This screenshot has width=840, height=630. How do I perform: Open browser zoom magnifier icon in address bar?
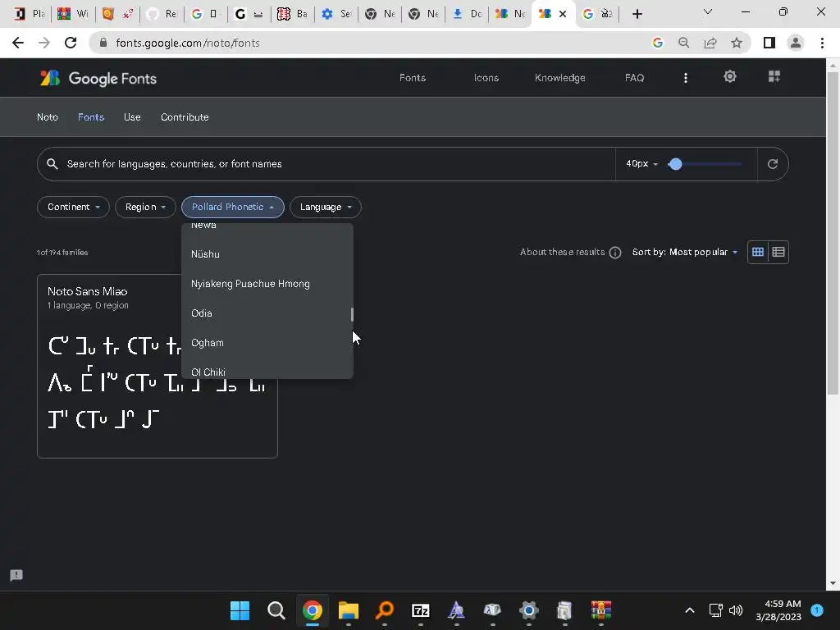[x=683, y=43]
